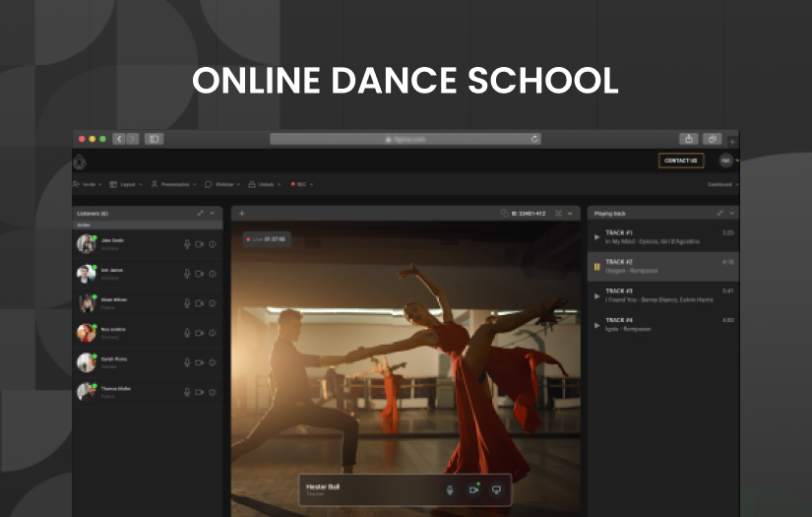
Task: Toggle teacher Hester Ball's camera
Action: (472, 489)
